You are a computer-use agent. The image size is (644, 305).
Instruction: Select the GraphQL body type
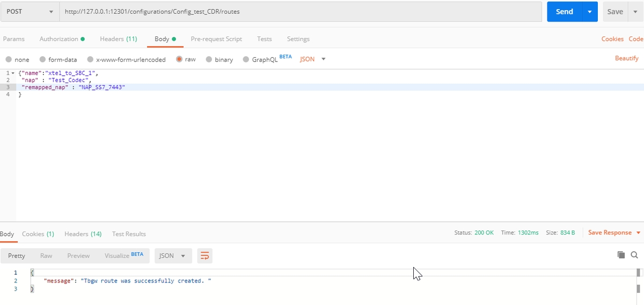(246, 59)
